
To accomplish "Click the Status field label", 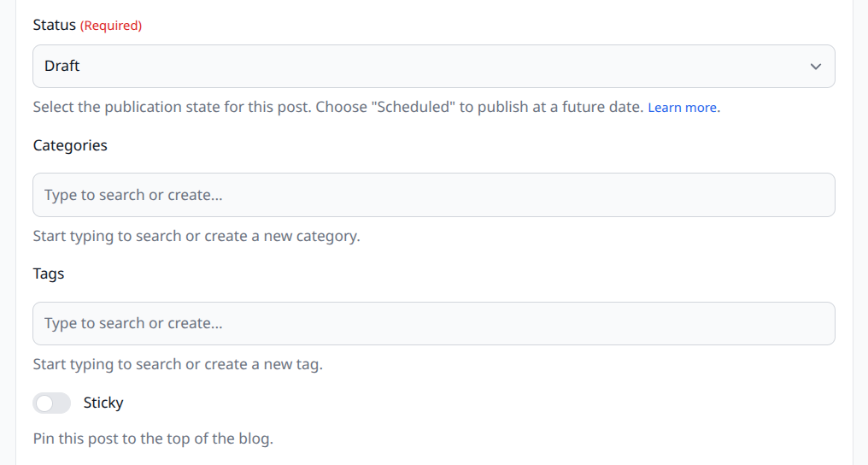I will pyautogui.click(x=54, y=25).
